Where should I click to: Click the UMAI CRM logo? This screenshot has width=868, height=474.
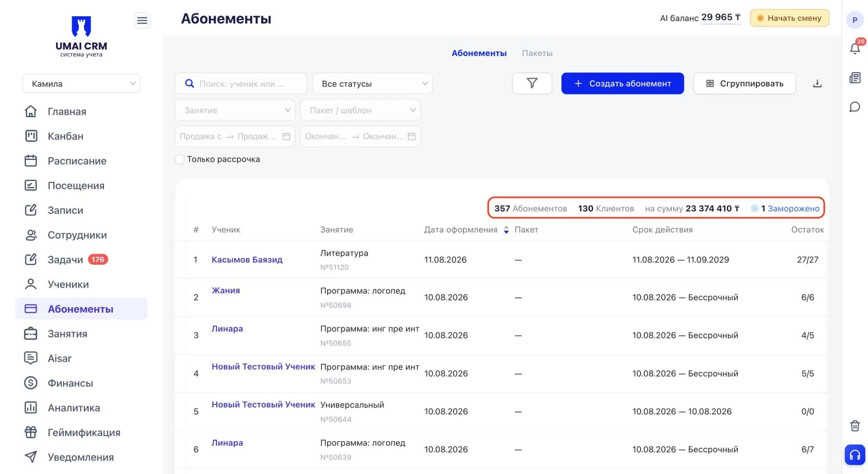tap(81, 36)
